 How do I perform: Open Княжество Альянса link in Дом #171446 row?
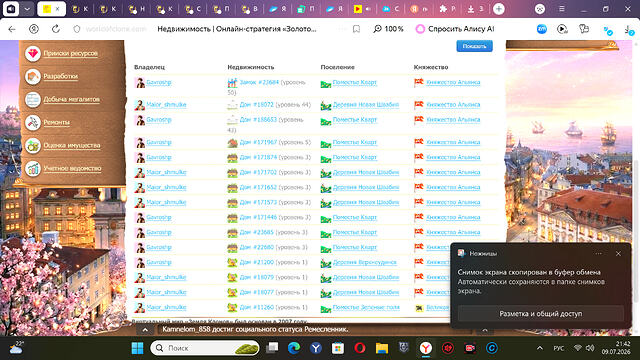point(453,218)
